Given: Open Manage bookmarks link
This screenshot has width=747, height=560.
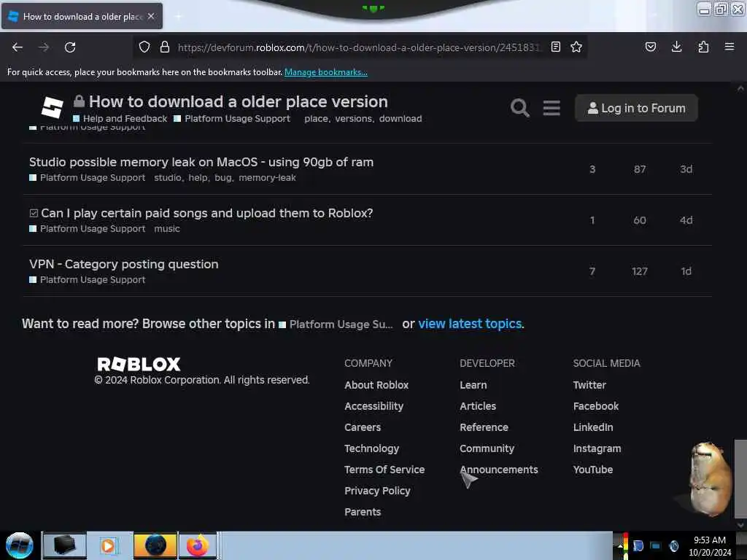Looking at the screenshot, I should [x=326, y=72].
